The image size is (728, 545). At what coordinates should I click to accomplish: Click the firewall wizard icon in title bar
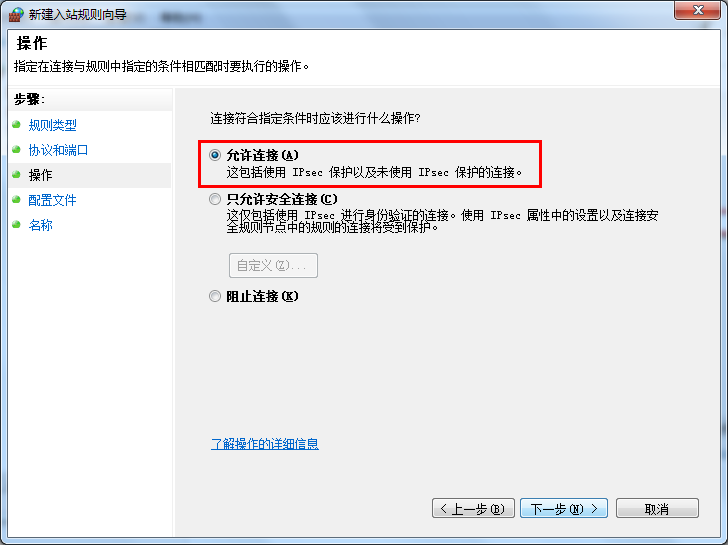click(16, 15)
